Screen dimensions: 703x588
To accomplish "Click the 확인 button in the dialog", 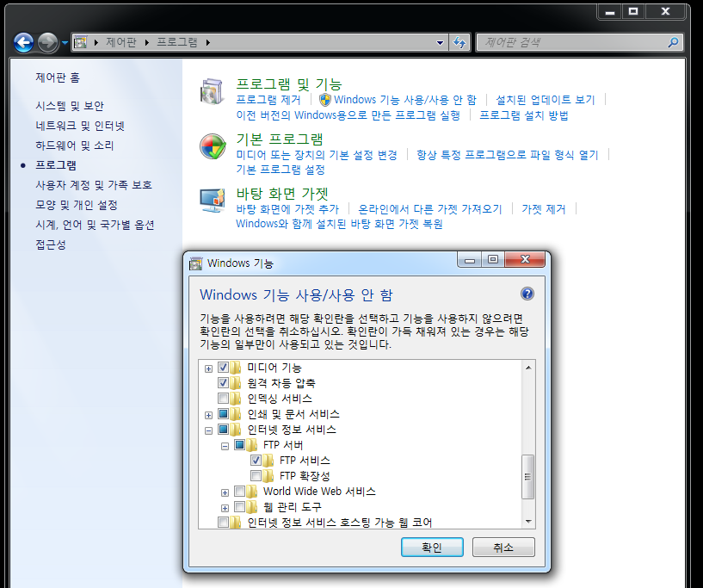I will (432, 548).
